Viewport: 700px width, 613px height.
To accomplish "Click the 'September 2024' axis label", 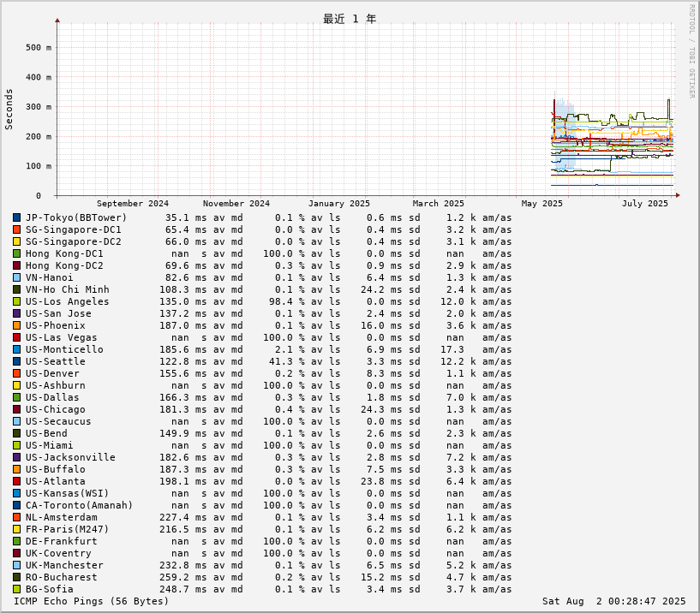I will (x=133, y=204).
